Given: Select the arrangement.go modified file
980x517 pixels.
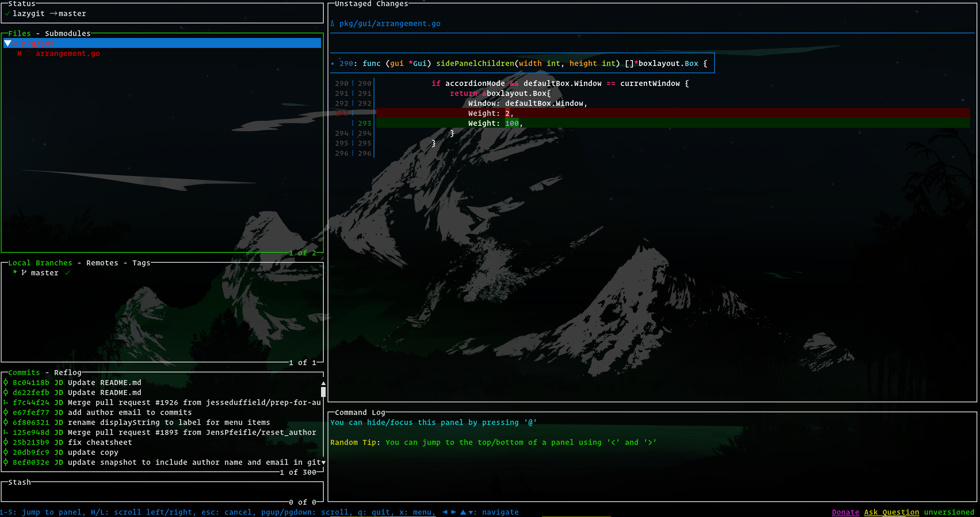Looking at the screenshot, I should pyautogui.click(x=68, y=54).
